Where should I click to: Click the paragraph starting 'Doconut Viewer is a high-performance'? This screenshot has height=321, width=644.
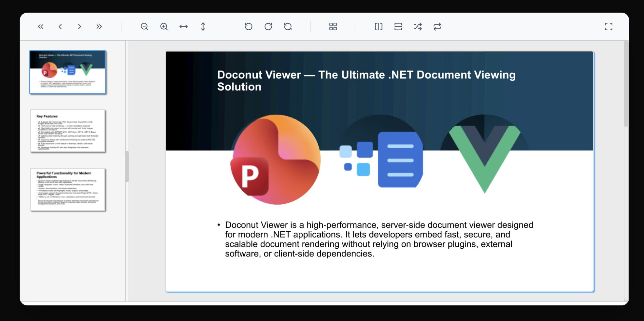point(379,239)
